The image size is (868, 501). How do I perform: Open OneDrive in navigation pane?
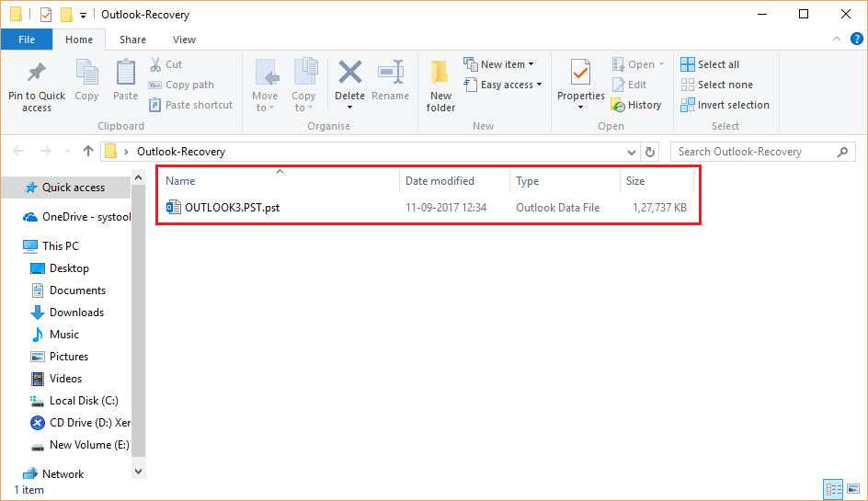tap(76, 217)
